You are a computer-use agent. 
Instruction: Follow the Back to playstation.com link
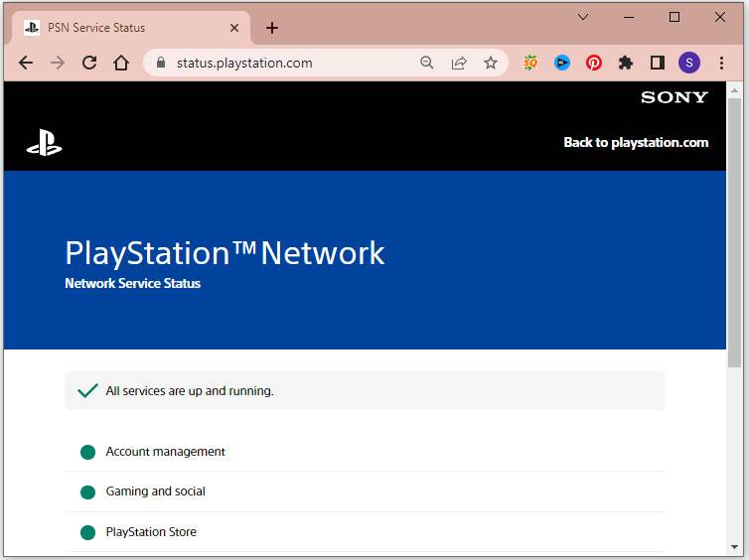pos(636,142)
